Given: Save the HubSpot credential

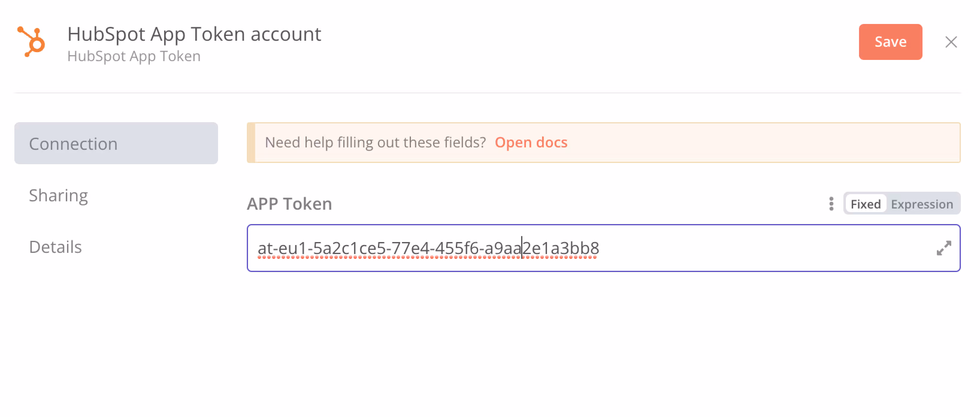Looking at the screenshot, I should click(x=890, y=42).
